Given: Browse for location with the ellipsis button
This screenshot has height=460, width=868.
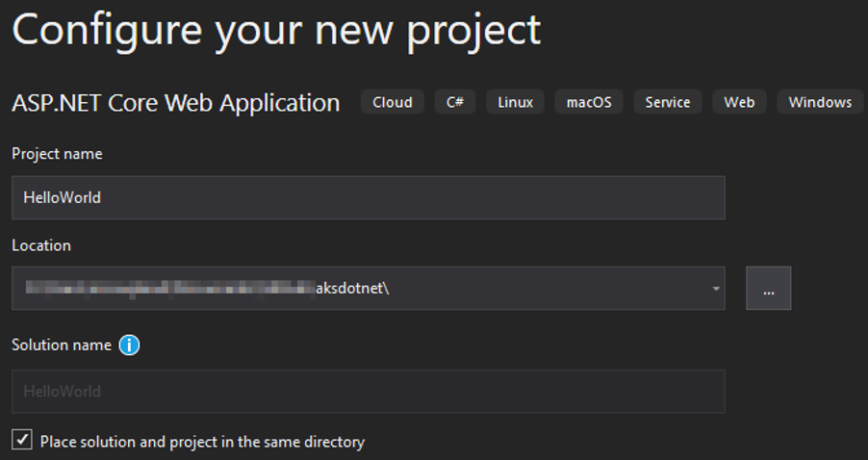Looking at the screenshot, I should [x=768, y=289].
